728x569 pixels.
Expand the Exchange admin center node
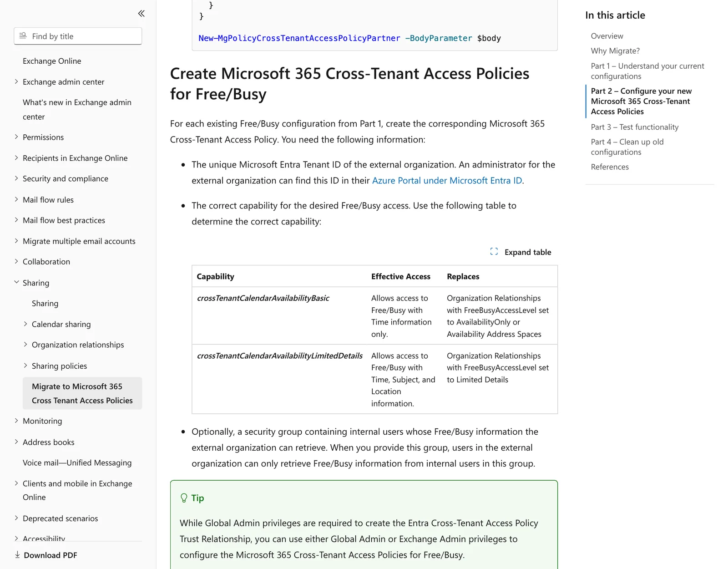pos(16,81)
